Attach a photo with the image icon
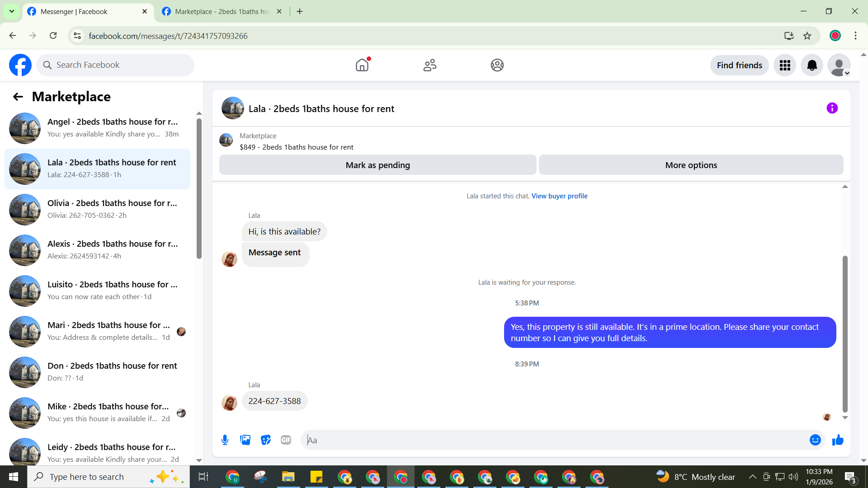 click(245, 440)
